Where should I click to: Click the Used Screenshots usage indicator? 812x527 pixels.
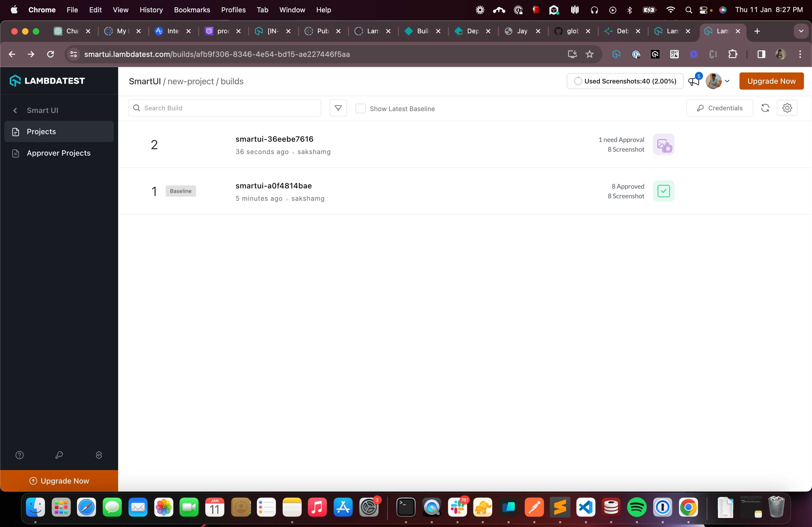click(x=625, y=81)
